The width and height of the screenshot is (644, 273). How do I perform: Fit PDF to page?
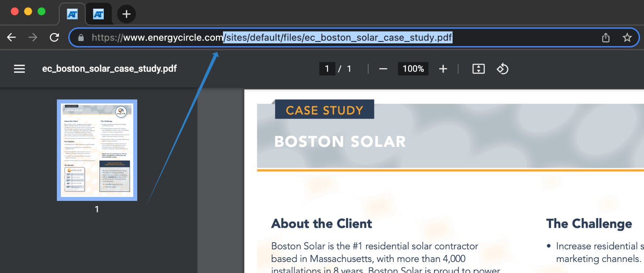[478, 69]
